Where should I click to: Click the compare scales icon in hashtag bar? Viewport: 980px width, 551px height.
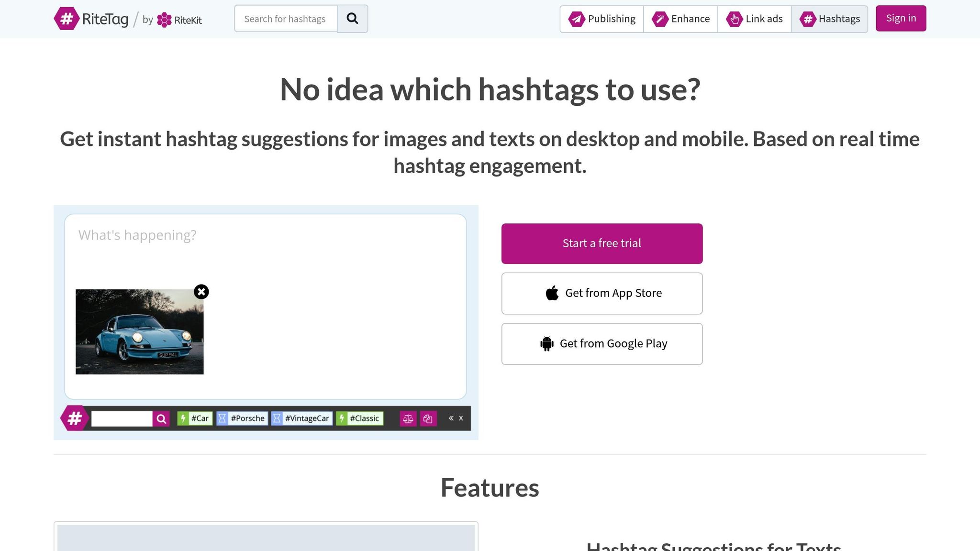point(408,419)
